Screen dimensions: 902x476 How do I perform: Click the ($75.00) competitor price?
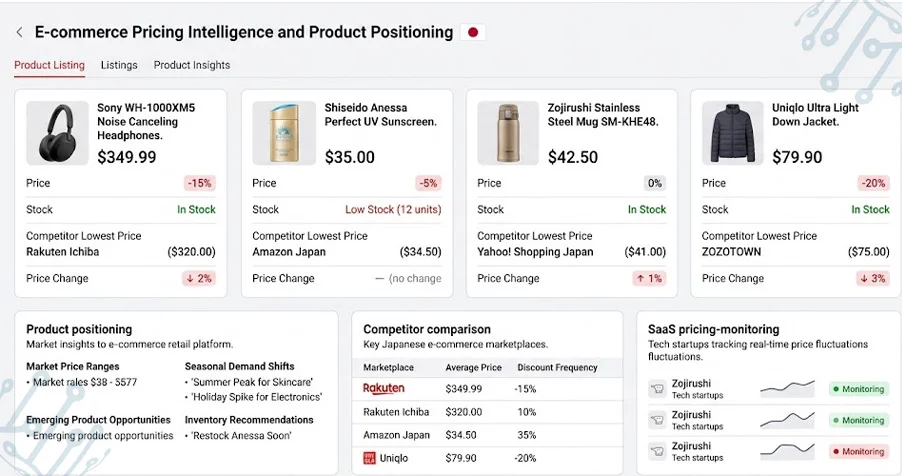(x=869, y=252)
